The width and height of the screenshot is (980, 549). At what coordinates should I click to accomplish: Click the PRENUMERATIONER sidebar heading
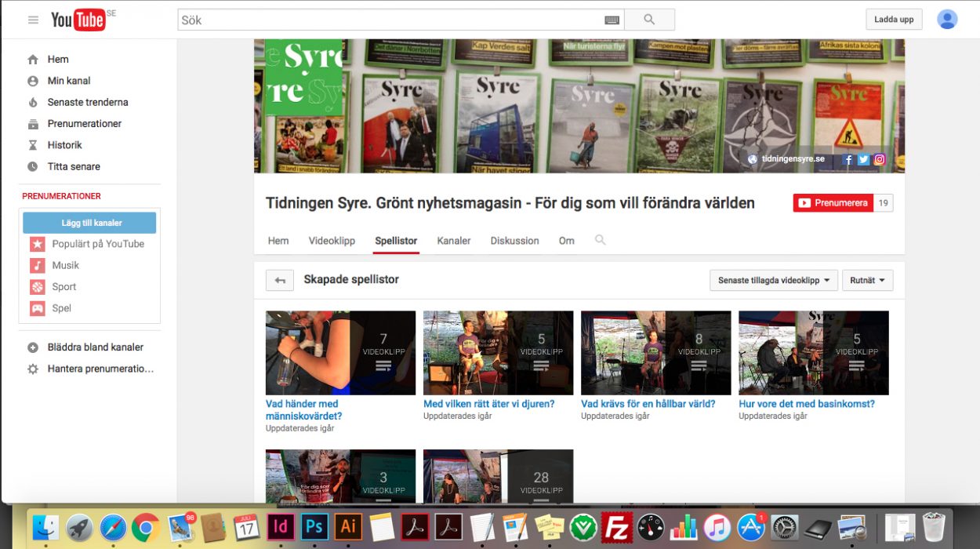pyautogui.click(x=61, y=196)
